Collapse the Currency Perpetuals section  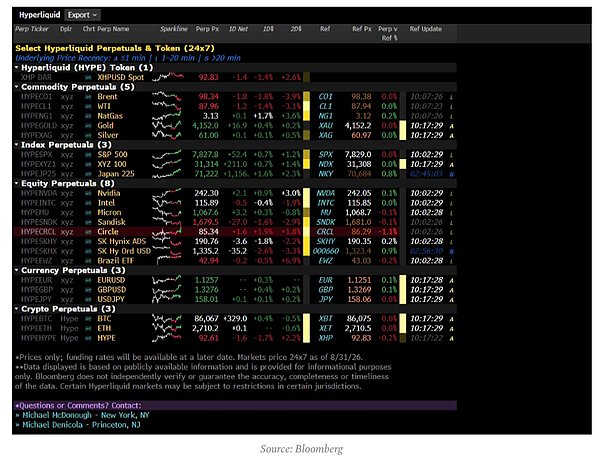17,270
